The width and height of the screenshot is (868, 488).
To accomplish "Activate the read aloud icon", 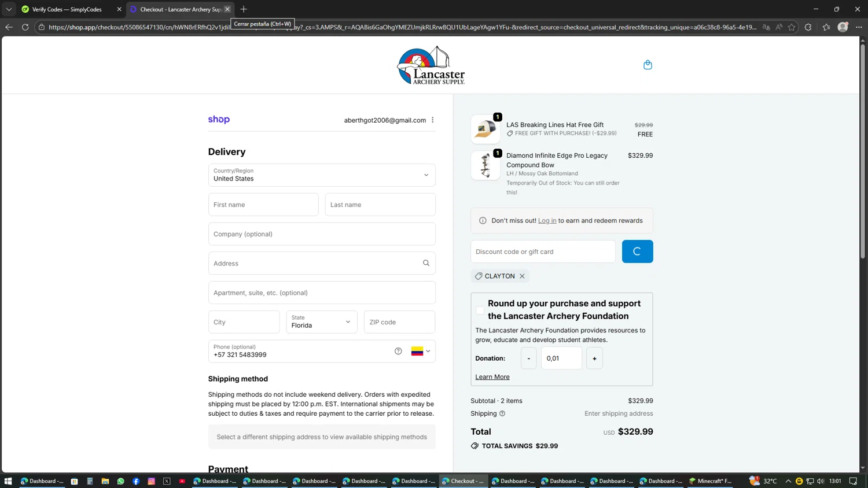I will [x=779, y=27].
